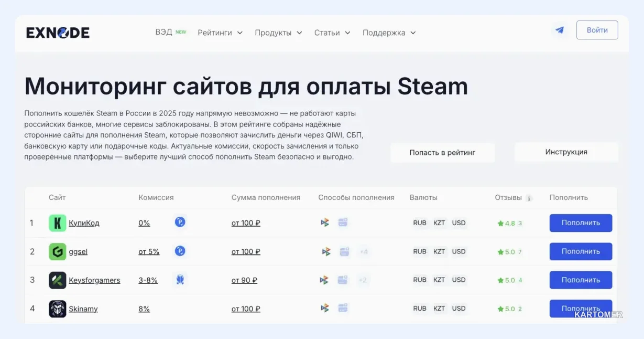
Task: Click the RUB currency tag for КупиКод
Action: 420,223
